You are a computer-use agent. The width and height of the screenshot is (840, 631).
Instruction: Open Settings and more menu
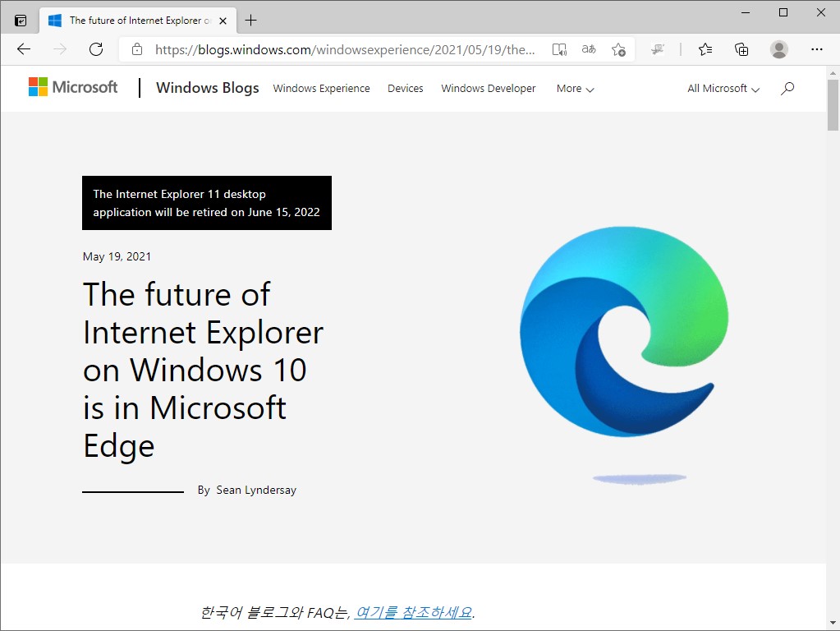point(817,49)
